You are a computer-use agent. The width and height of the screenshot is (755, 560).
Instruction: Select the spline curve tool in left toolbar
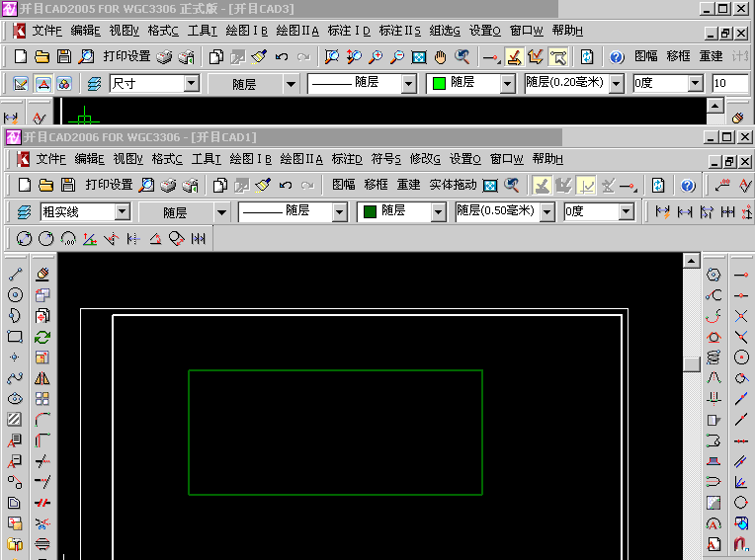pos(15,377)
